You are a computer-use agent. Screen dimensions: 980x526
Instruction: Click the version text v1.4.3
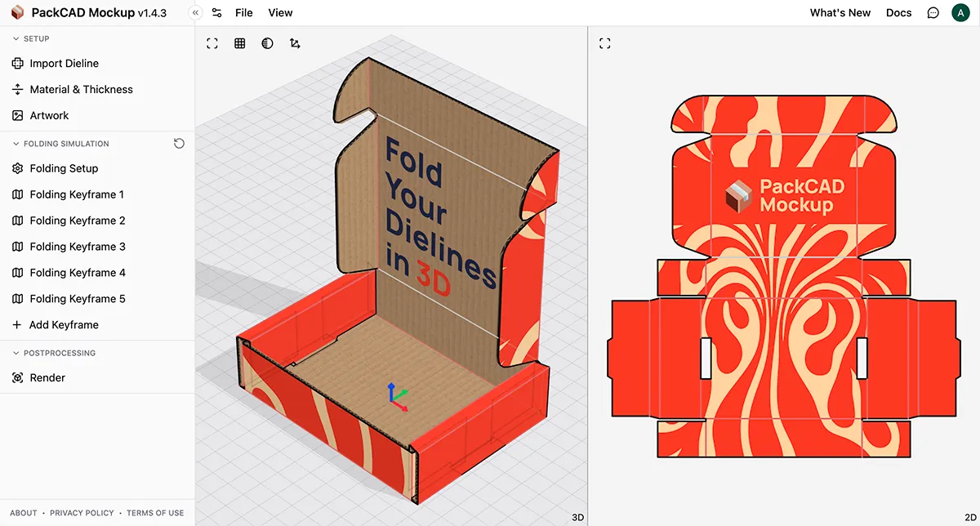point(152,12)
